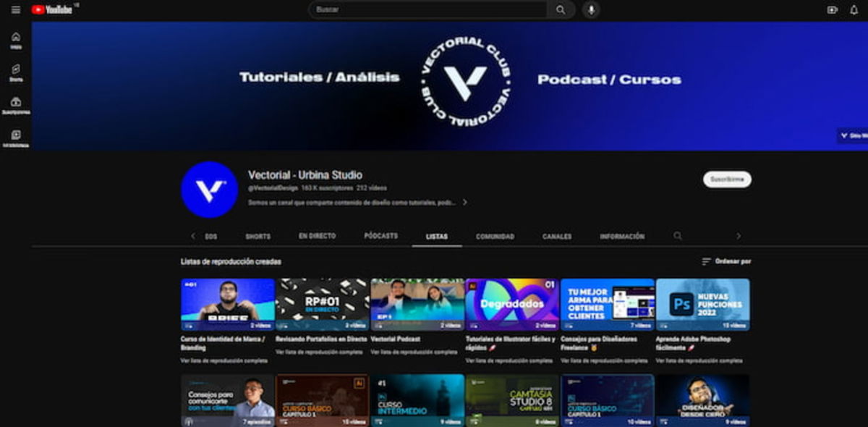Switch to the Pódcasts tab
The height and width of the screenshot is (427, 868).
pos(380,236)
